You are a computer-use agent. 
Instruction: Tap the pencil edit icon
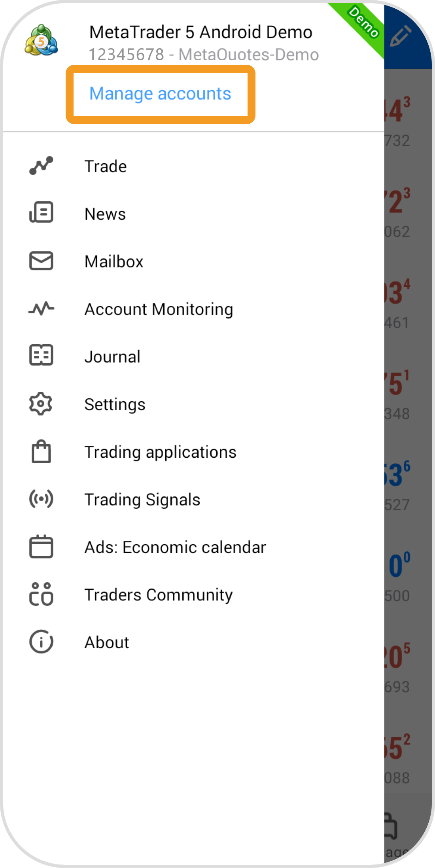(400, 36)
